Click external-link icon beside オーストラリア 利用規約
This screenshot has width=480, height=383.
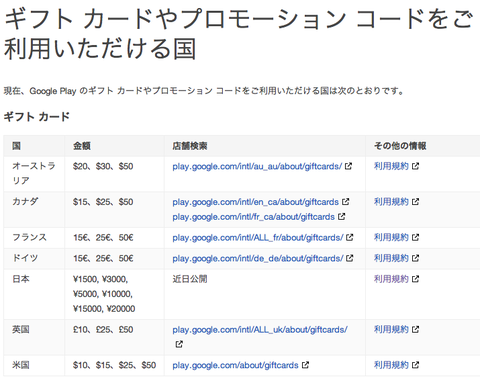[x=415, y=166]
